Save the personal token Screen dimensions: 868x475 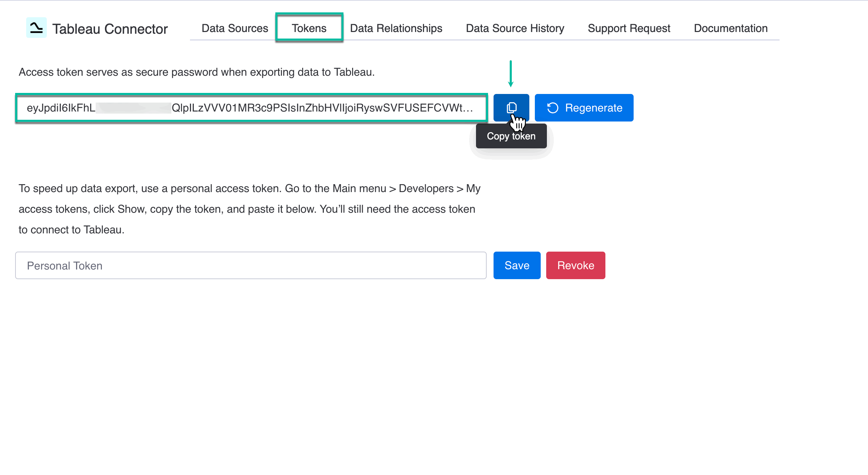point(517,265)
